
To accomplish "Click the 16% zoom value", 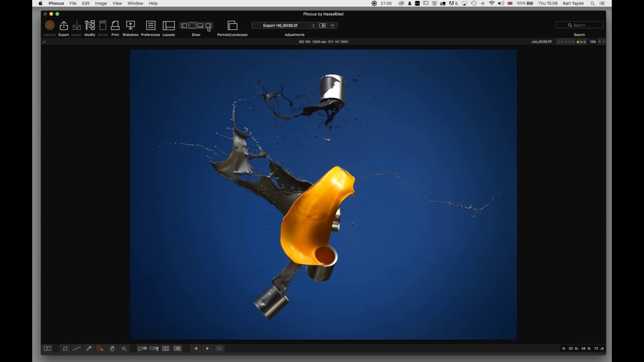I will tap(593, 42).
